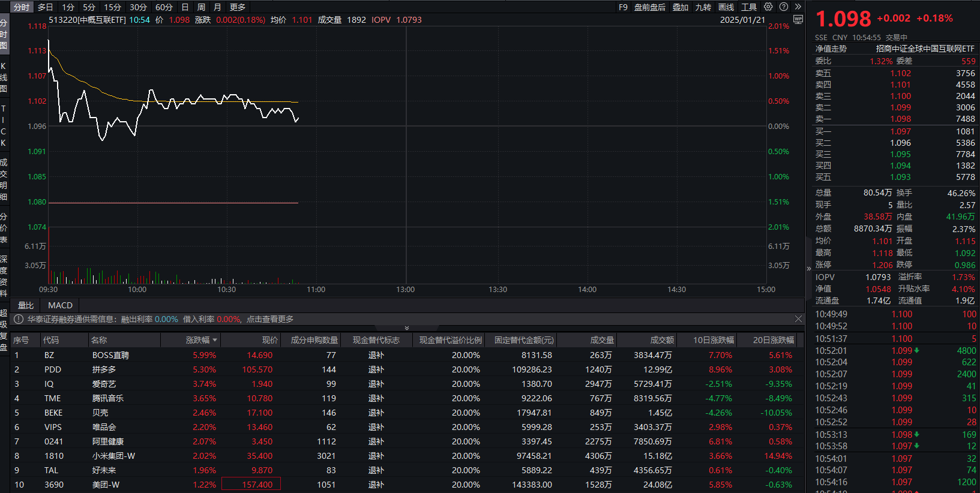Click 点击查看更多 link
Screen dimensions: 980x493
[x=270, y=319]
